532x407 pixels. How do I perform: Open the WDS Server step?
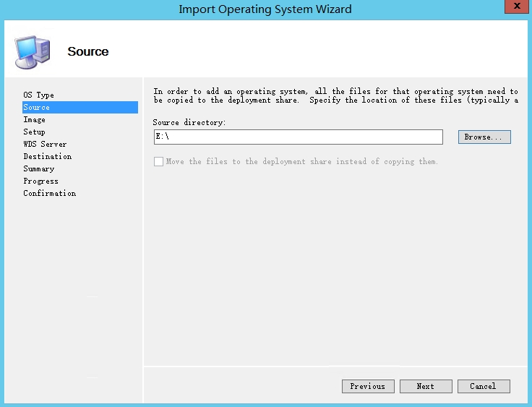(45, 144)
